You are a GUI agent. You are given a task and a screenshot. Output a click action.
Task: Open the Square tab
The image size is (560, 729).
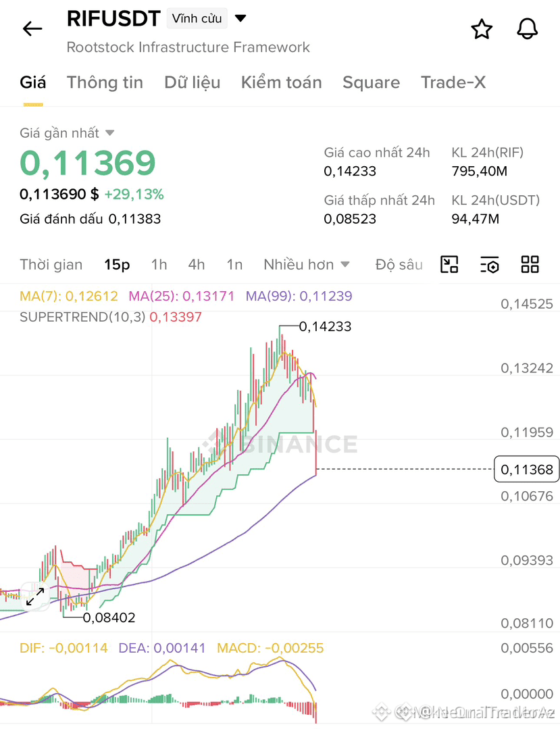[x=372, y=82]
